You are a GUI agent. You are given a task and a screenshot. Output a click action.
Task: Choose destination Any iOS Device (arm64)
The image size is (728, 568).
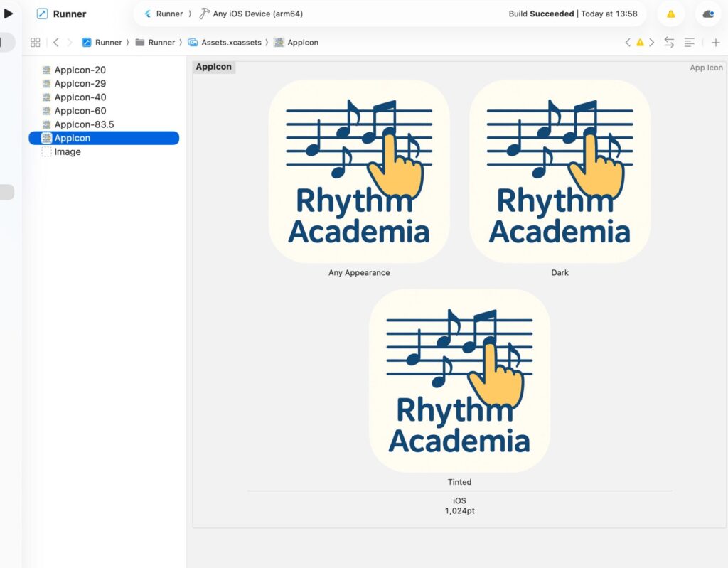point(252,14)
